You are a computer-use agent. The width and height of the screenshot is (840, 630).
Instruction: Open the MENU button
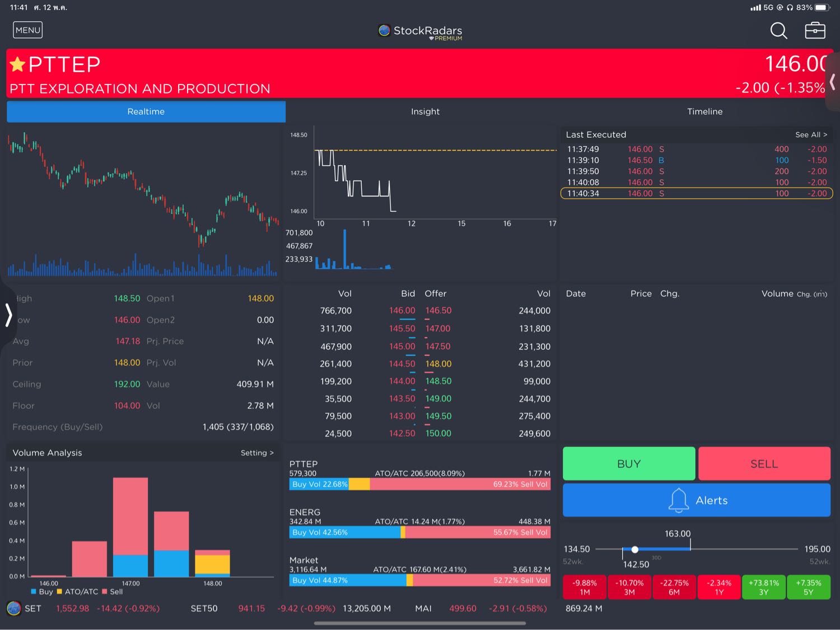point(28,30)
